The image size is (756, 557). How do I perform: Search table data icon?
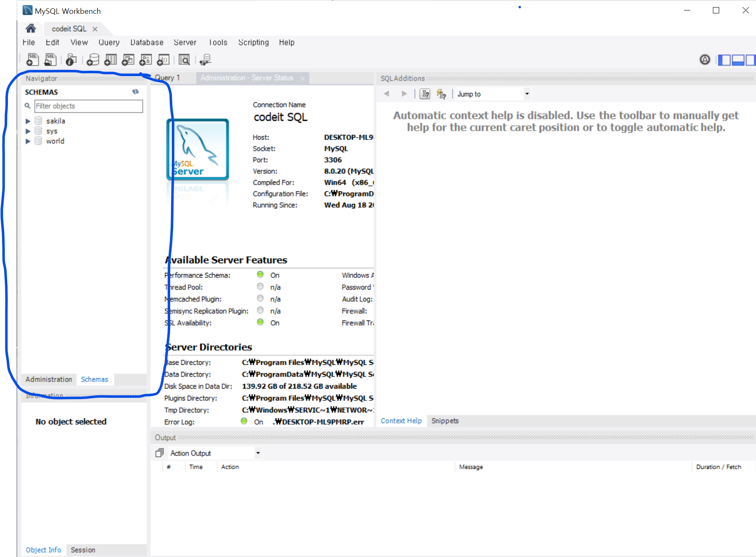(x=184, y=60)
